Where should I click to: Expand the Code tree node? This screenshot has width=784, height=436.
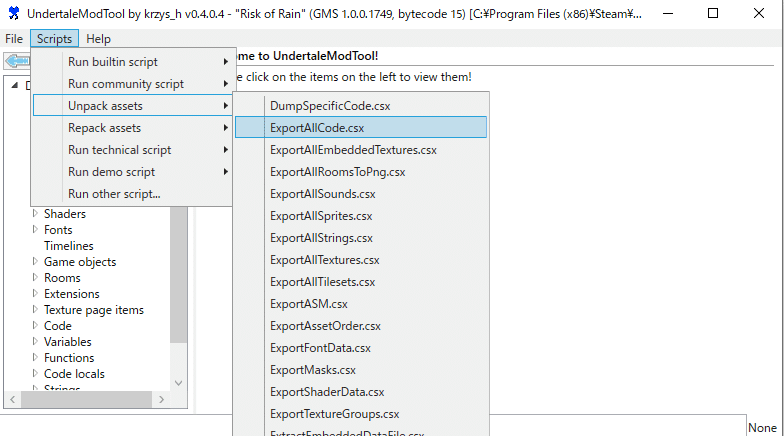point(35,326)
